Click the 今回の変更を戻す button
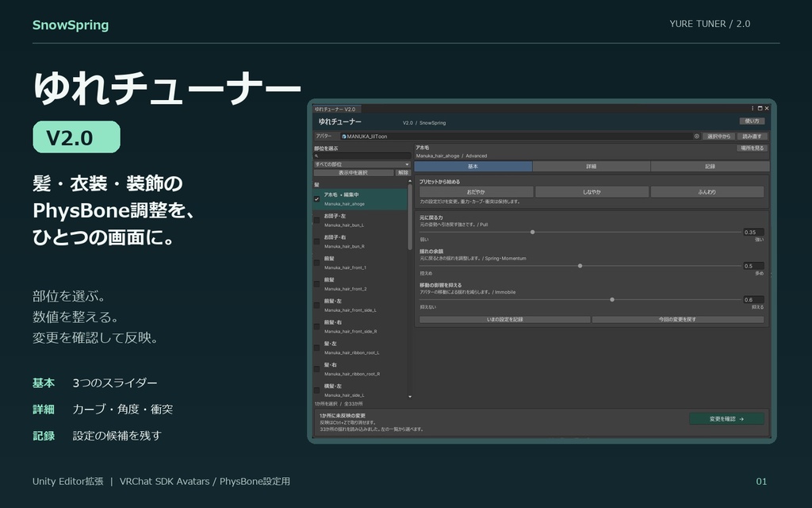Screen dimensions: 812x508 coord(678,319)
